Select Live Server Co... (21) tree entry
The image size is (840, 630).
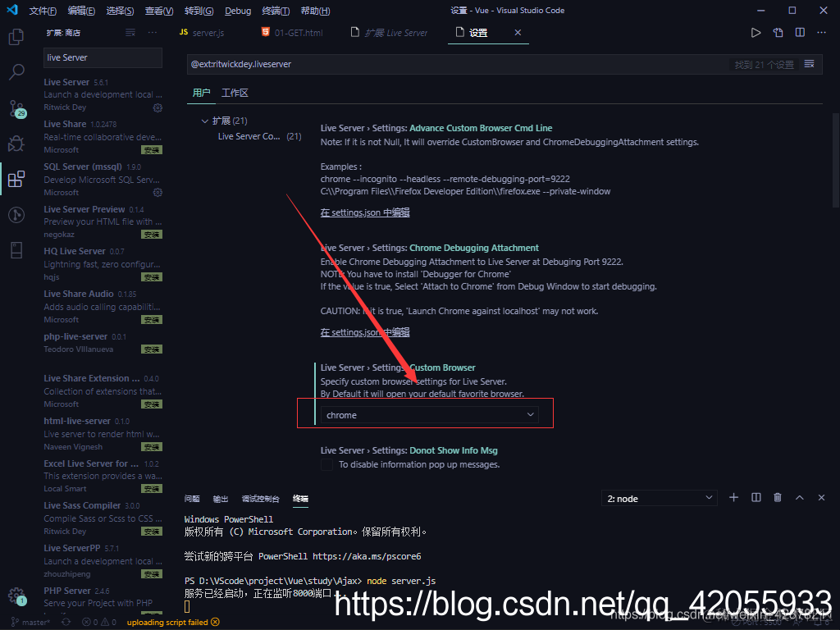259,137
